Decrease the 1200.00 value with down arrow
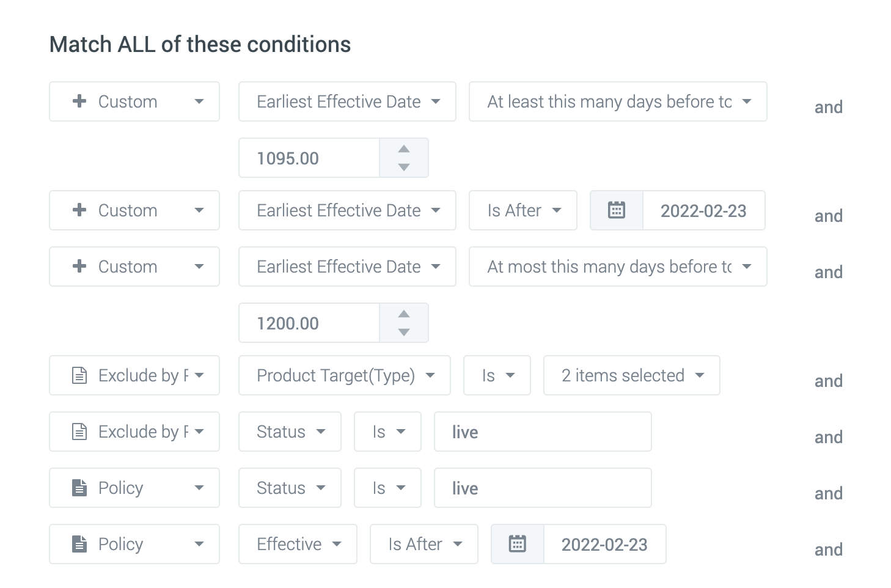The image size is (891, 588). (404, 332)
